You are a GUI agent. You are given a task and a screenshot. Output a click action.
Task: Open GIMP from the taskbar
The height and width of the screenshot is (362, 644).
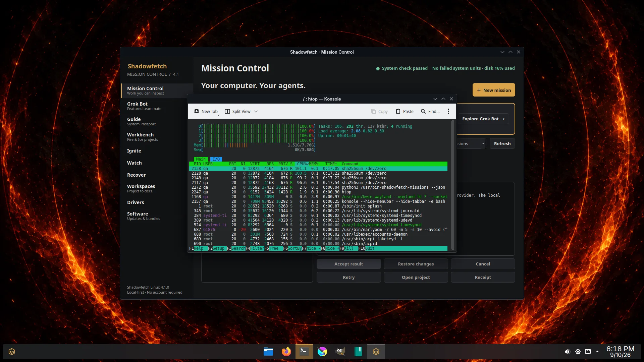tap(340, 352)
